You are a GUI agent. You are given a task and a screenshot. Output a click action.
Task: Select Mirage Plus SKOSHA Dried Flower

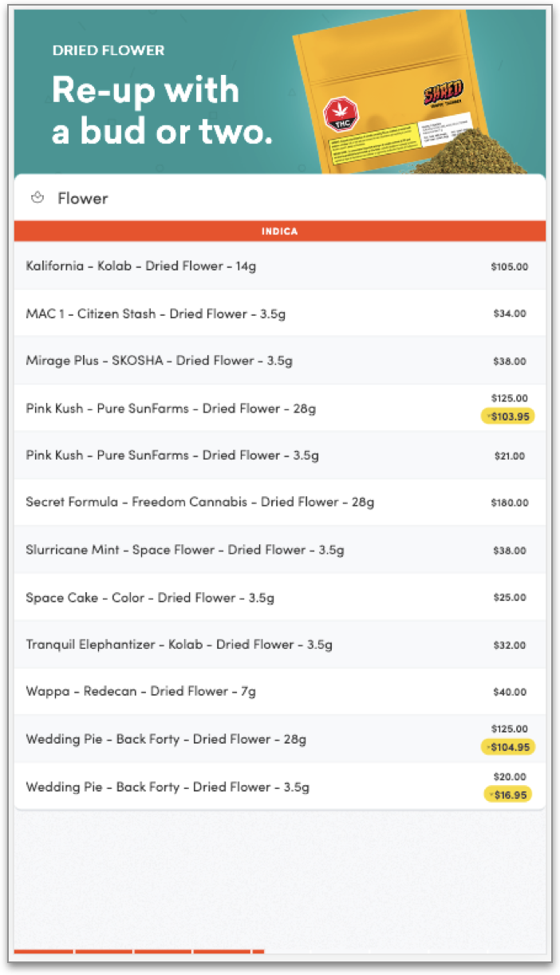click(x=159, y=361)
